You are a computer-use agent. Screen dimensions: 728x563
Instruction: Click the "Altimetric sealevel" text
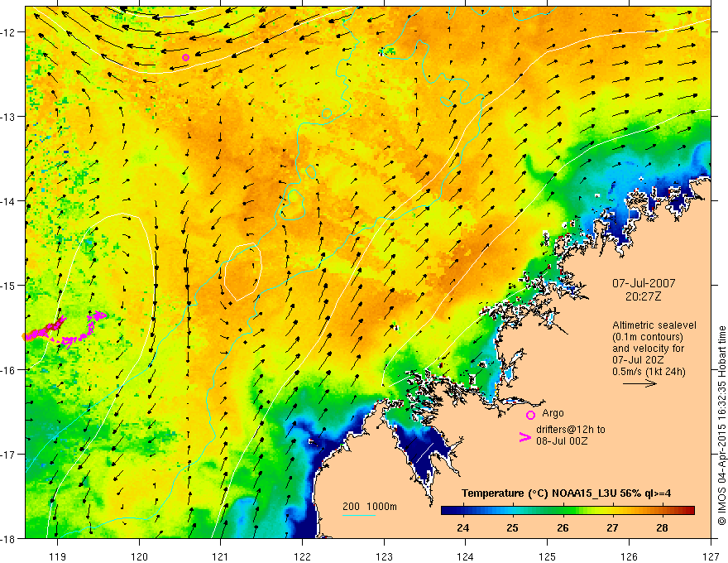point(654,325)
